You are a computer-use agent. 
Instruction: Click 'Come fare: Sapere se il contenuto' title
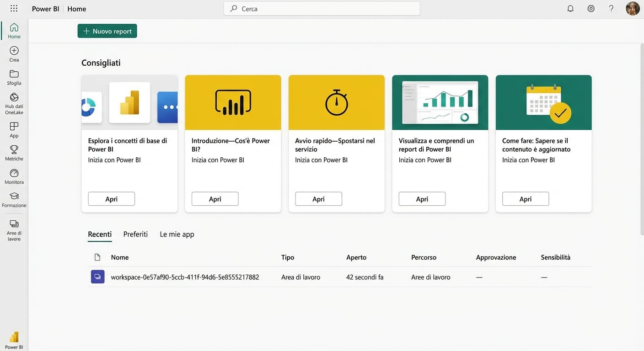click(x=536, y=145)
